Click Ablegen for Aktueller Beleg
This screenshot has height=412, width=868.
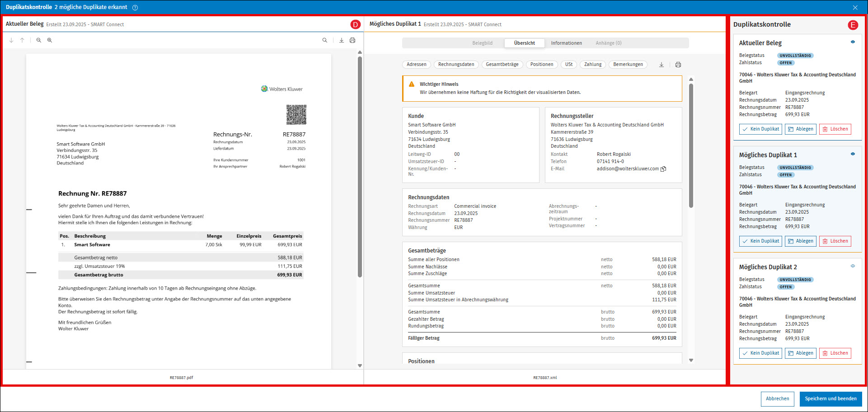click(x=800, y=129)
